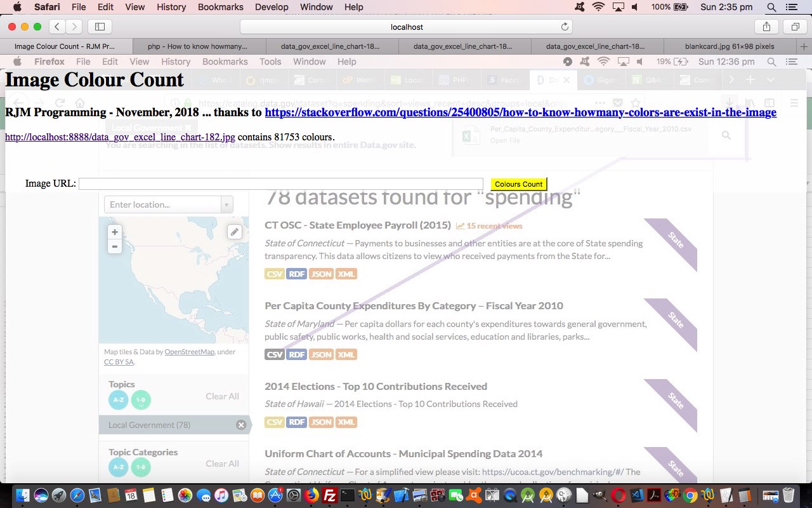
Task: Open the Trash in the Dock
Action: pyautogui.click(x=788, y=495)
